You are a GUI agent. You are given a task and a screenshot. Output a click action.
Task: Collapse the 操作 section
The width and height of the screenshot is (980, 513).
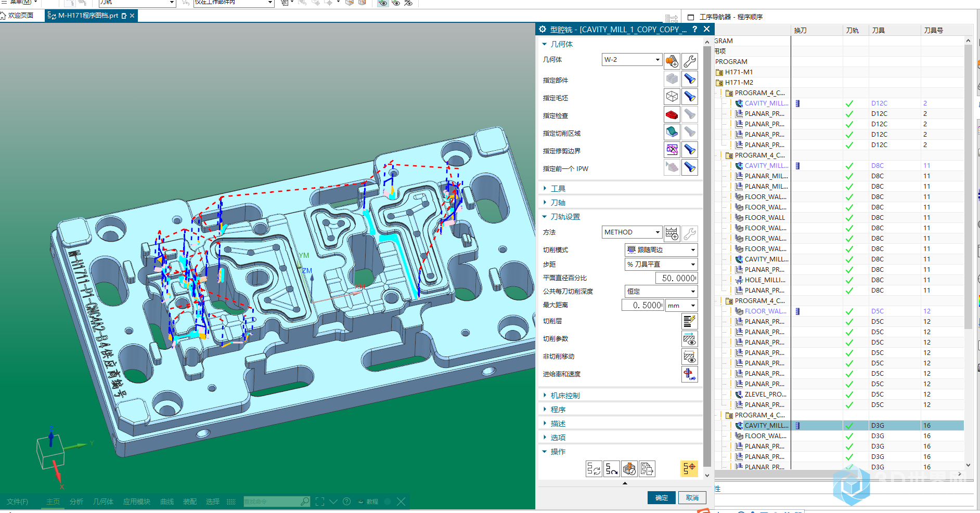(x=558, y=452)
